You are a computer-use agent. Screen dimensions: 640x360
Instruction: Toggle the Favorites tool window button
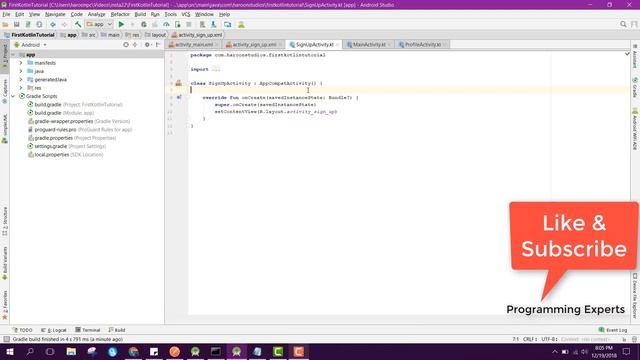pyautogui.click(x=5, y=305)
